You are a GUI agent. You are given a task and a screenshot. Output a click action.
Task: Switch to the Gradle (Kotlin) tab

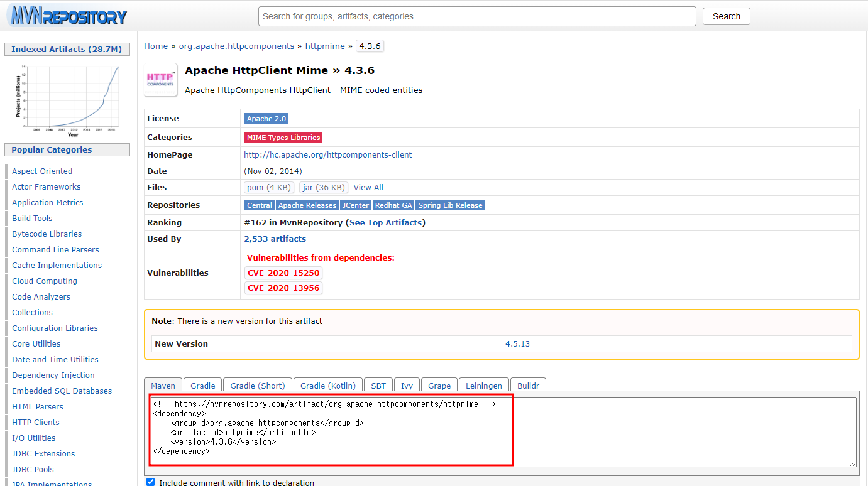pyautogui.click(x=328, y=386)
